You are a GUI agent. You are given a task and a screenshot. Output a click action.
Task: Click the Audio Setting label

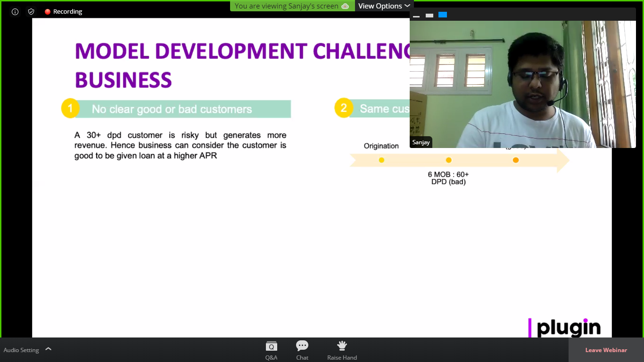[x=21, y=350]
